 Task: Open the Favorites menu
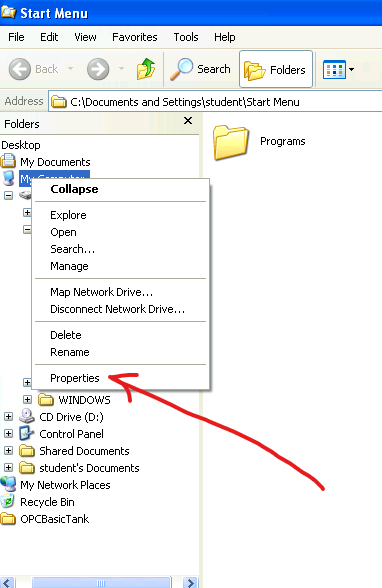135,37
